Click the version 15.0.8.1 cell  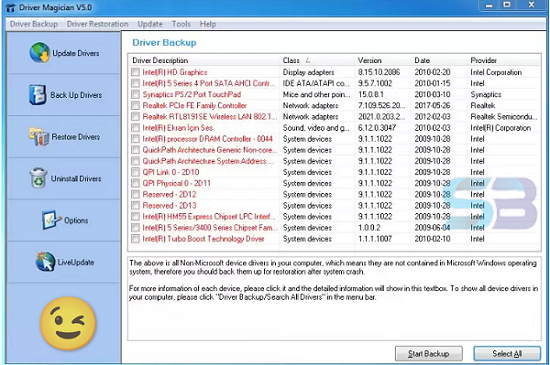pyautogui.click(x=370, y=94)
